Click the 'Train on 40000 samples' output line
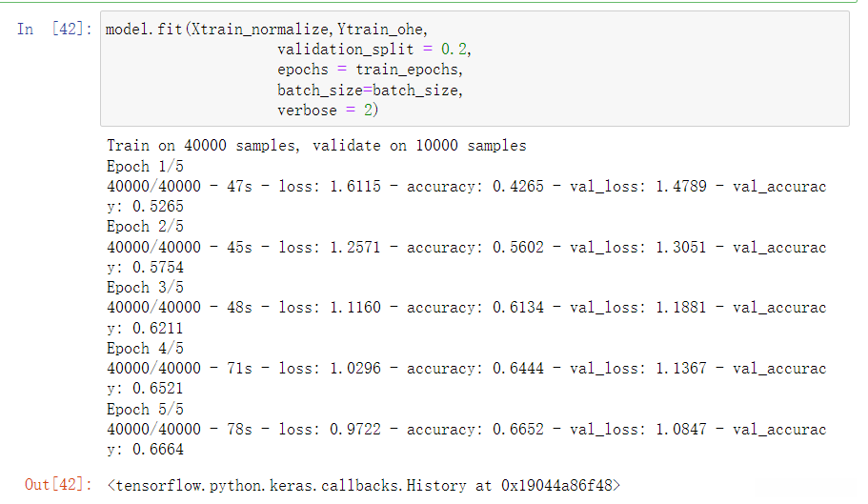Screen dimensions: 868x504 [316, 146]
